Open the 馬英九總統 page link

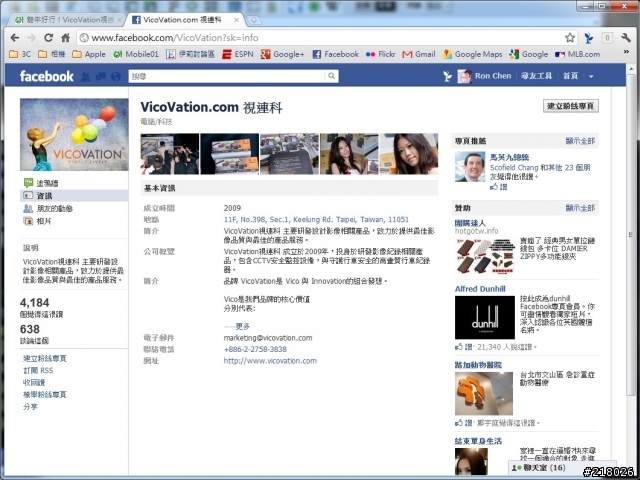509,157
